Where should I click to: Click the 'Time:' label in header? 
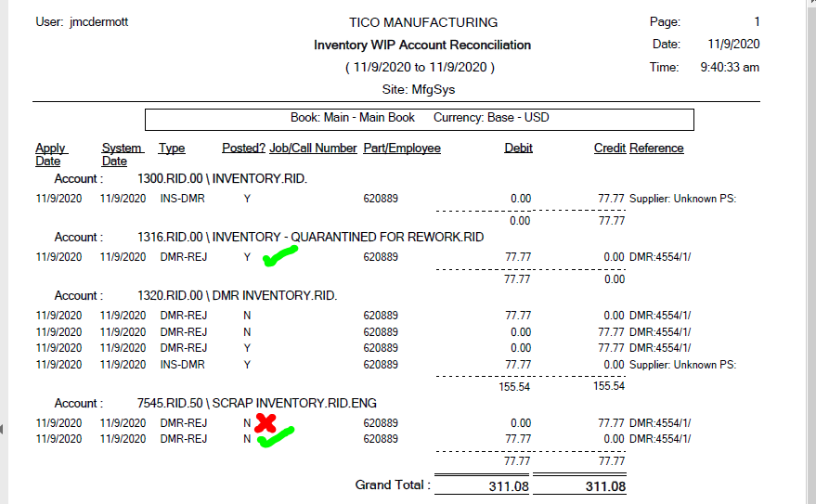coord(664,67)
